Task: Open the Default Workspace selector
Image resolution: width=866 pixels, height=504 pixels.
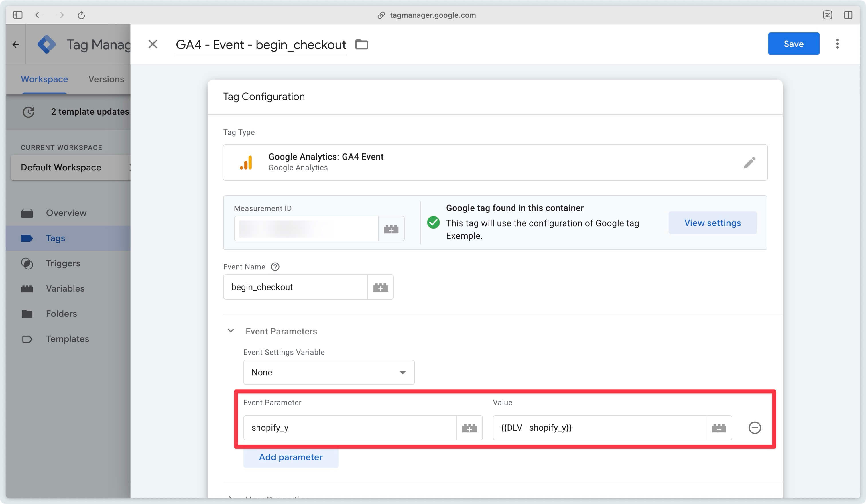Action: [x=71, y=168]
